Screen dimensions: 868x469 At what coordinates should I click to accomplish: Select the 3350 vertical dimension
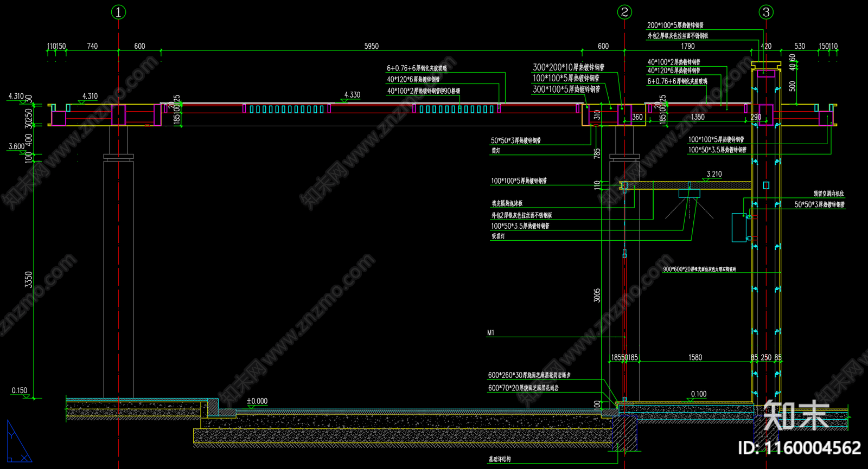pos(29,280)
